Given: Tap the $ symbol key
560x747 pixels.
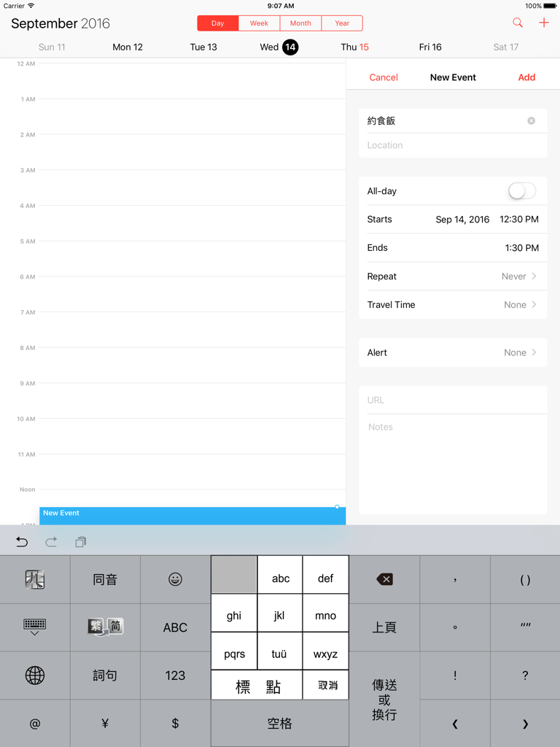Looking at the screenshot, I should pyautogui.click(x=175, y=724).
